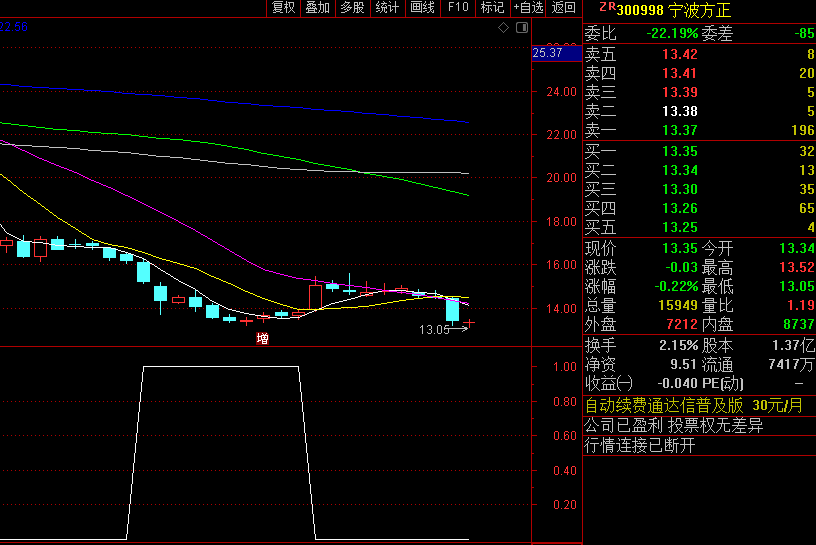Select the 卖四 13.41 order row

click(699, 73)
